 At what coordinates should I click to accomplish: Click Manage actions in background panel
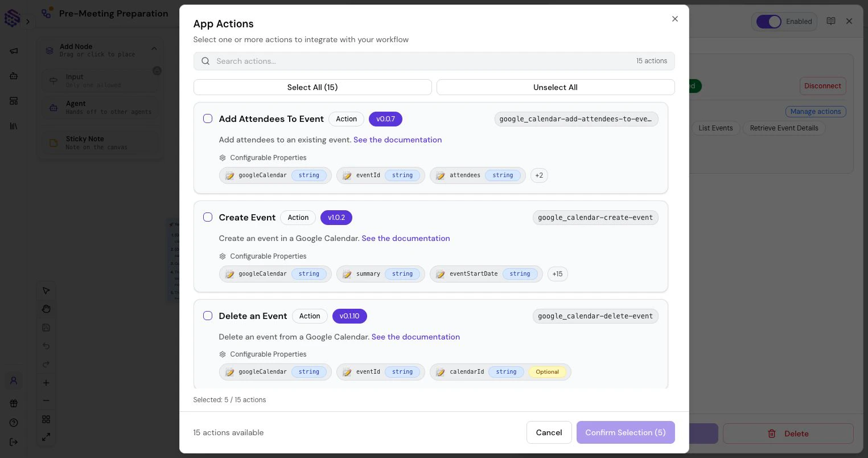[816, 112]
